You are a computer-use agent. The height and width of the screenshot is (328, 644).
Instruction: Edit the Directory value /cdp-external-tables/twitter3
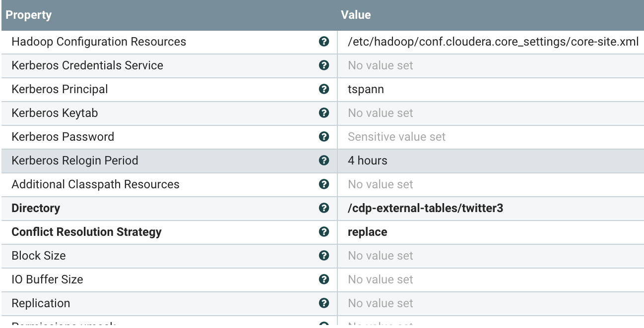[x=425, y=208]
